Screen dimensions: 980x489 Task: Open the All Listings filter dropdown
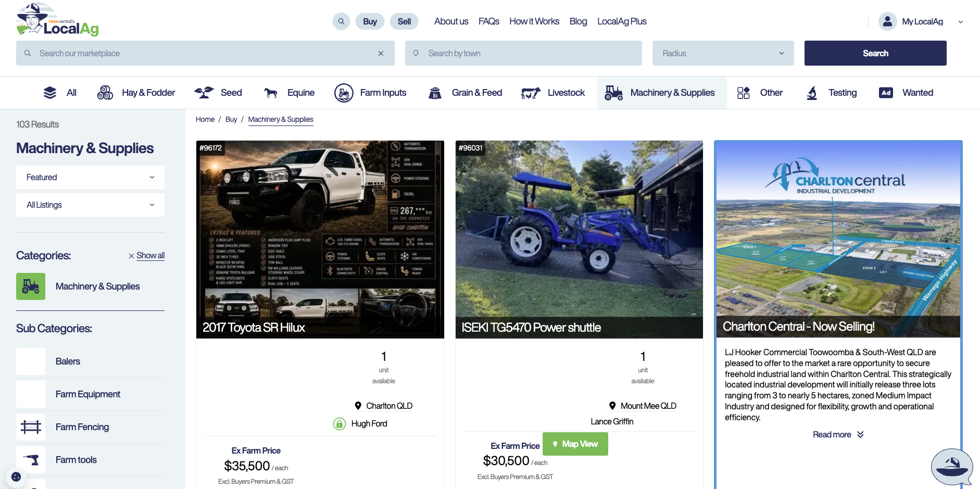click(90, 205)
